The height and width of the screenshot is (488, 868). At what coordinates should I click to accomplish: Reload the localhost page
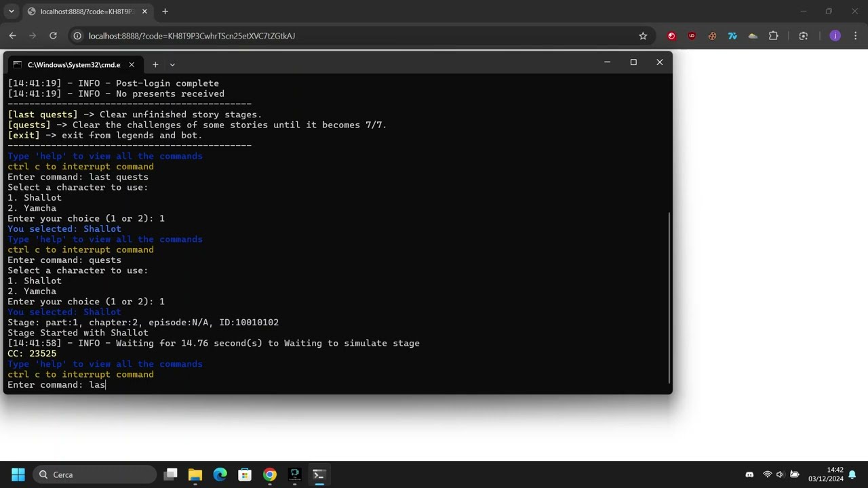pyautogui.click(x=53, y=36)
